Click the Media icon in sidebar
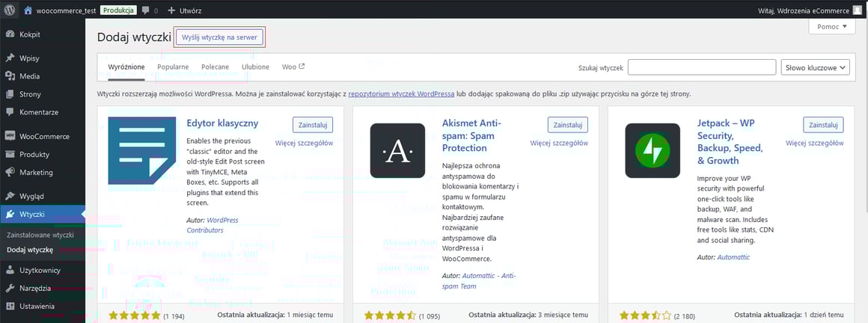Screen dimensions: 868x323 [10, 76]
